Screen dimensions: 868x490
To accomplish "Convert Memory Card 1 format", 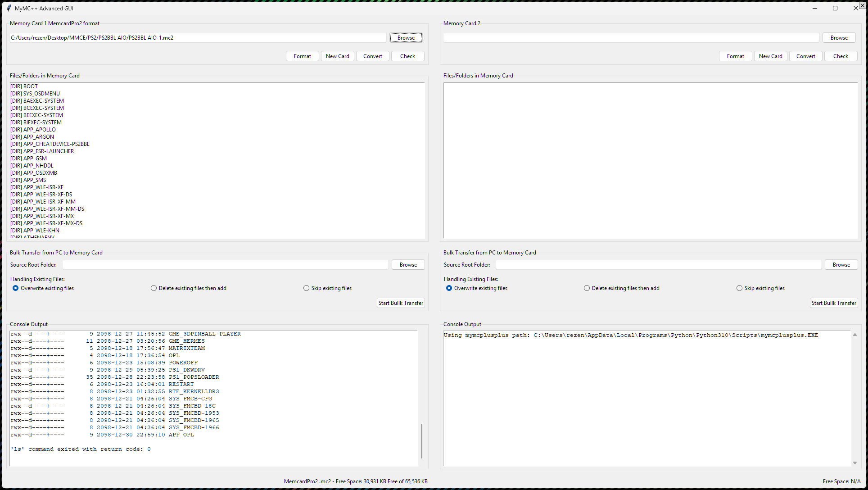I will (x=372, y=56).
